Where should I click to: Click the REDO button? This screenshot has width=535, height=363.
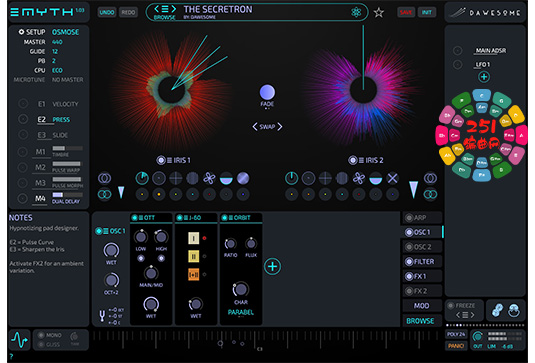click(x=128, y=12)
